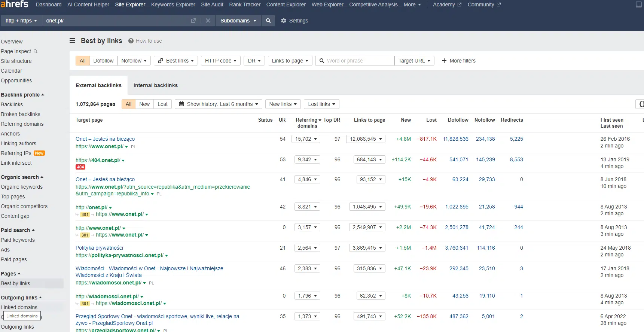Open the Lost links dropdown
644x332 pixels.
(322, 104)
